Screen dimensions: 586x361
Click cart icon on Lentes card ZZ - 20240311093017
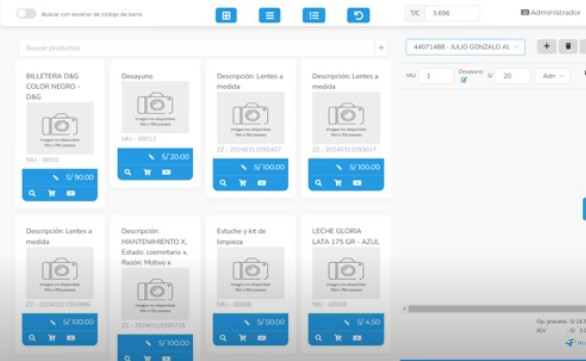point(338,183)
